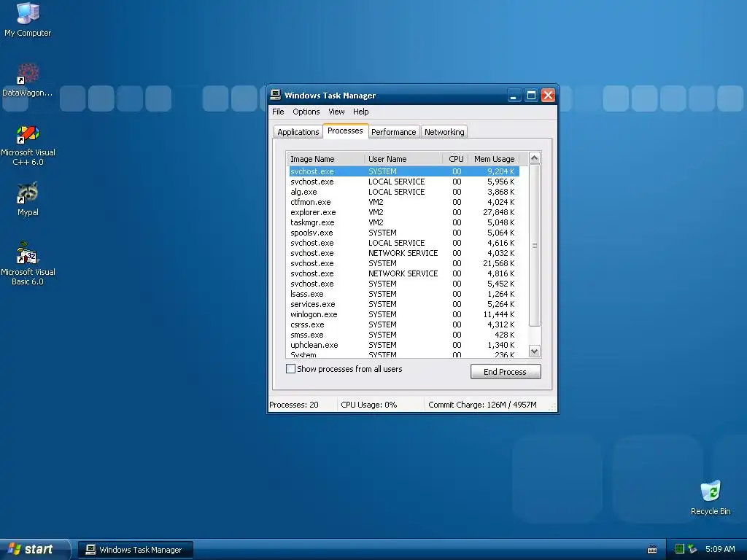This screenshot has width=747, height=560.
Task: Open the View menu
Action: click(x=336, y=112)
